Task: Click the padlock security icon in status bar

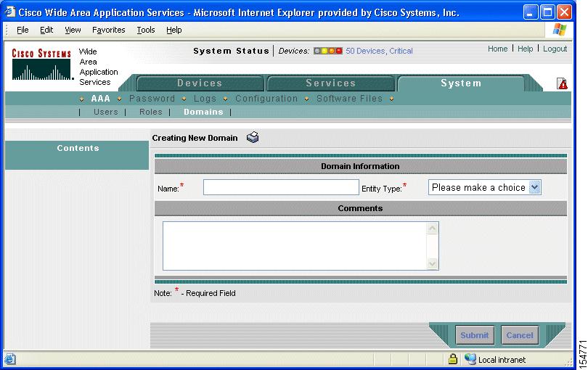Action: [453, 359]
